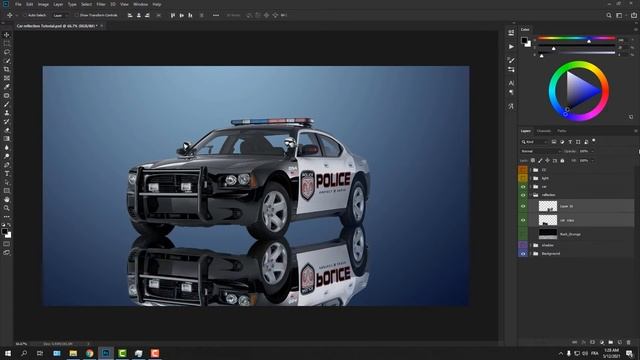Switch to the Channels tab
The image size is (640, 360).
coord(544,131)
